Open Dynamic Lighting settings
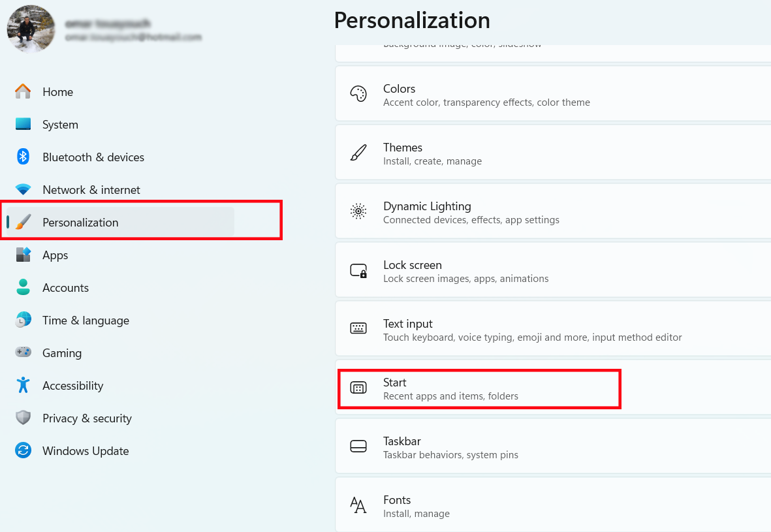The image size is (771, 532). [427, 212]
